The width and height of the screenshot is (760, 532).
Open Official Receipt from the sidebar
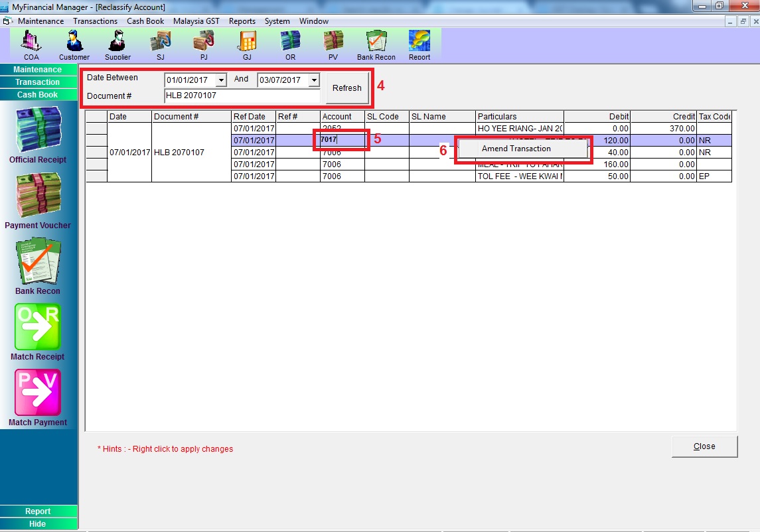pyautogui.click(x=38, y=135)
